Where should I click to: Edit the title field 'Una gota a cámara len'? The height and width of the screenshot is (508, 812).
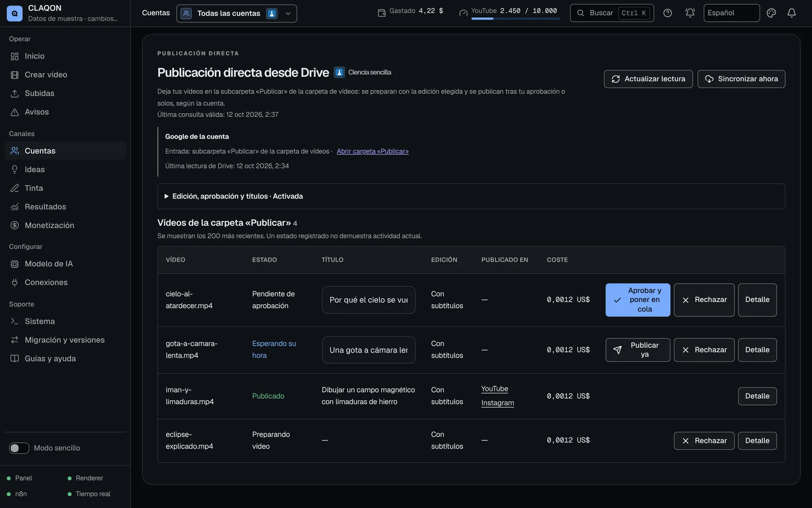tap(368, 350)
